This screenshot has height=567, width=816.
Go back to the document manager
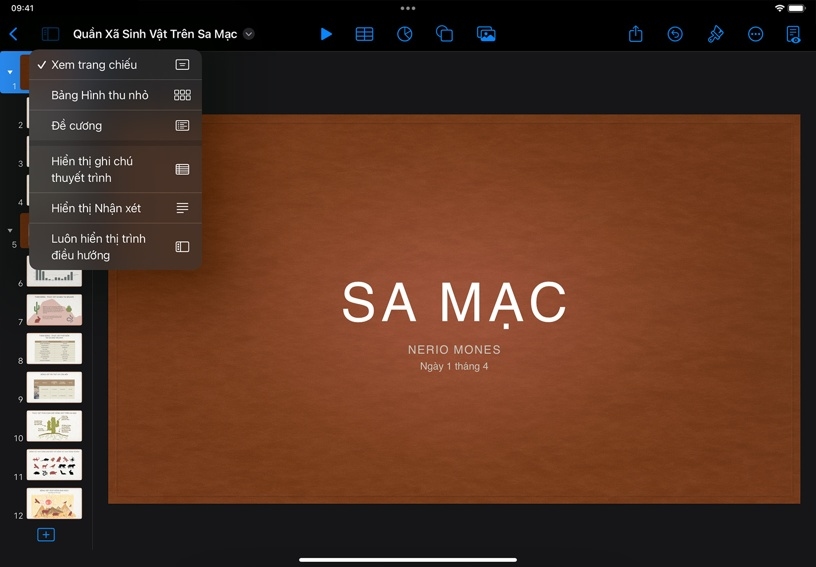click(x=13, y=34)
